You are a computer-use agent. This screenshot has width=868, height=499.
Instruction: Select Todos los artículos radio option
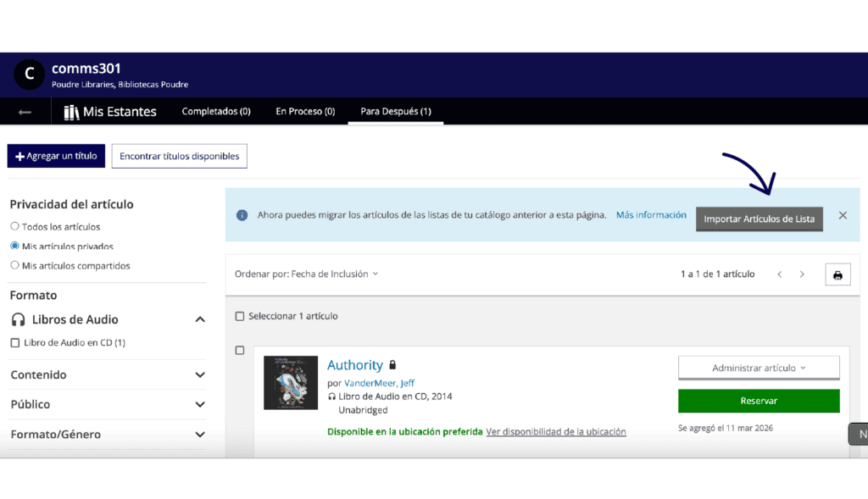[x=14, y=226]
